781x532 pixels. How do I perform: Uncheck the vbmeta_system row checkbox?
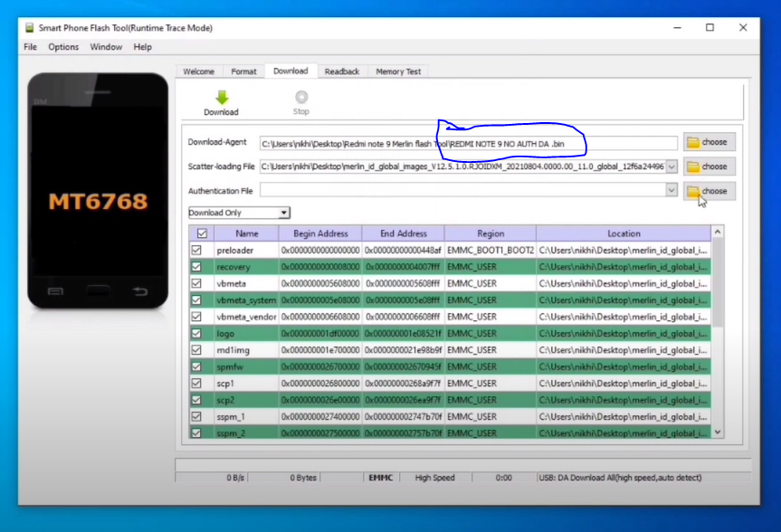coord(196,300)
